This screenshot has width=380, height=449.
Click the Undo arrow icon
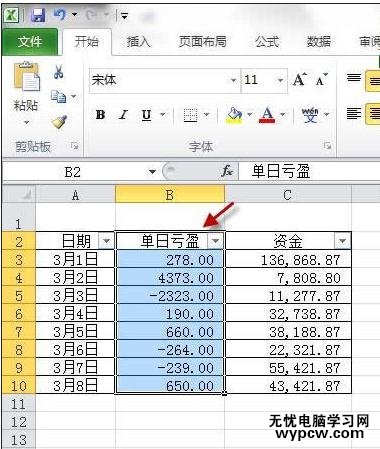click(x=60, y=14)
